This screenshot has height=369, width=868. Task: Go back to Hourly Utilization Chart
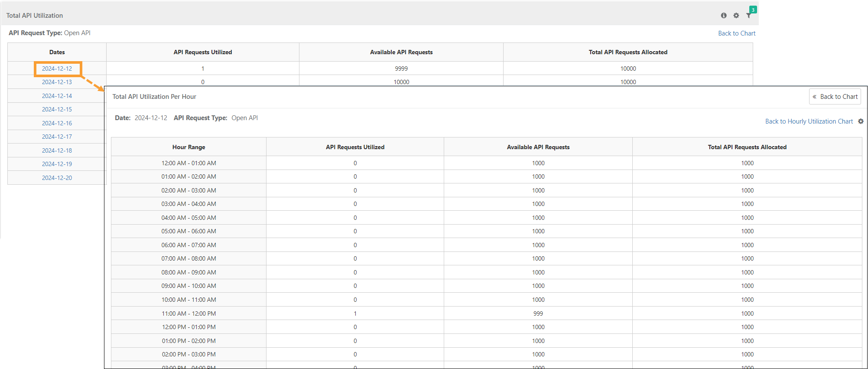(x=809, y=121)
